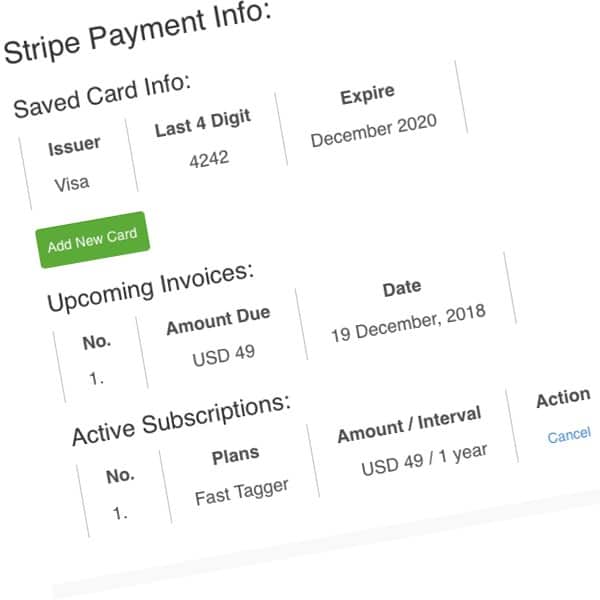Viewport: 600px width, 600px height.
Task: Click the December 2020 expiry value
Action: [x=374, y=130]
